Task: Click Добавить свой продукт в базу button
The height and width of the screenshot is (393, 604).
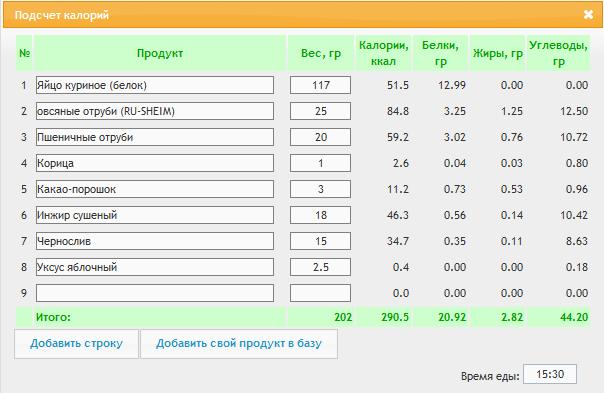Action: coord(239,344)
